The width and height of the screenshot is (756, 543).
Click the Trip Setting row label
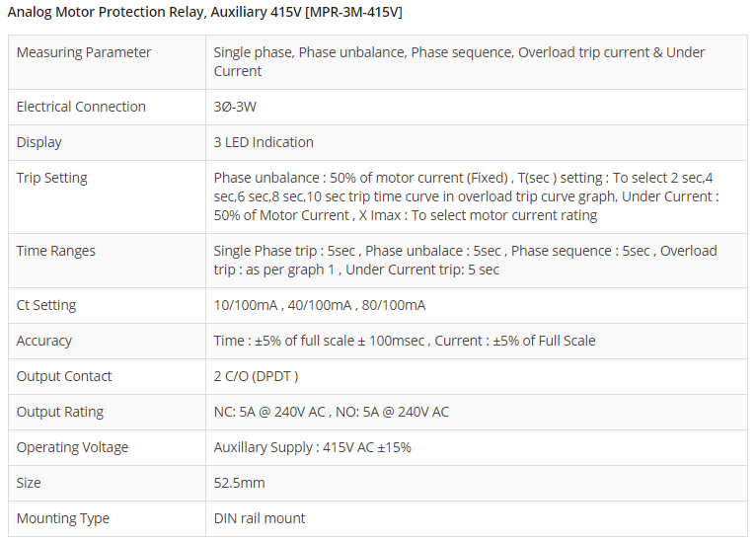tap(52, 178)
